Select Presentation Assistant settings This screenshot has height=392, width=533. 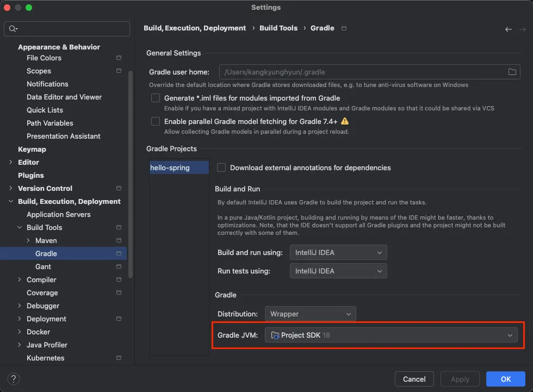click(64, 136)
